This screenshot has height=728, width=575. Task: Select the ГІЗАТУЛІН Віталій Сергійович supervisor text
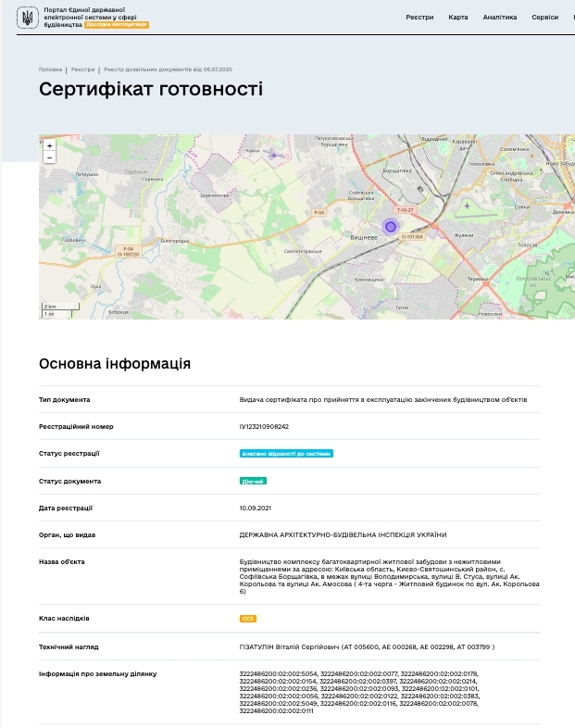(x=367, y=647)
